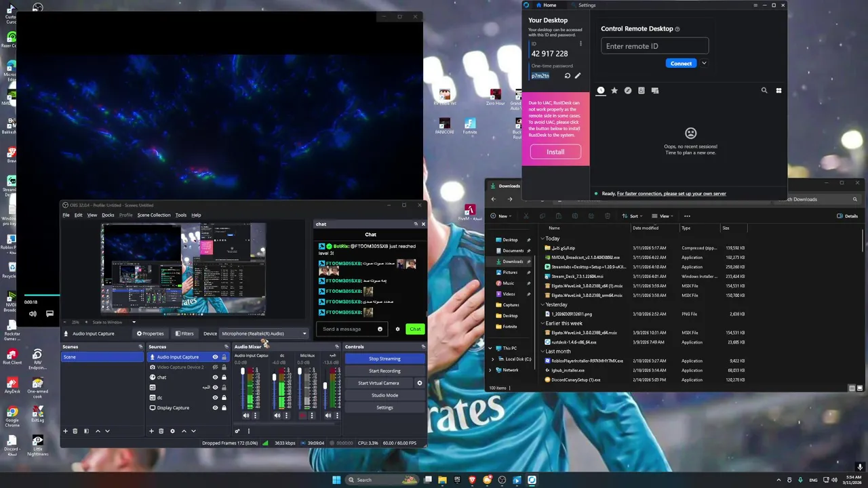This screenshot has height=488, width=868.
Task: Open chat settings gear in OBS chat dock
Action: tap(397, 329)
